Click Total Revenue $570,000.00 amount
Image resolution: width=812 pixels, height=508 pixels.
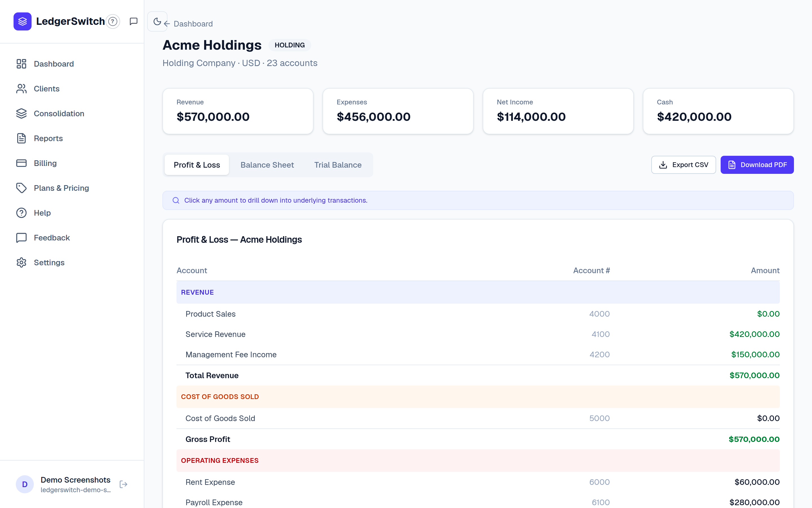(754, 375)
